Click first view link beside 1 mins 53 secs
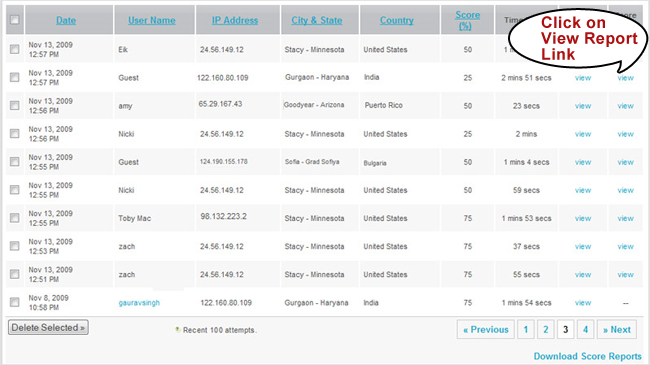The height and width of the screenshot is (365, 650). coord(583,218)
